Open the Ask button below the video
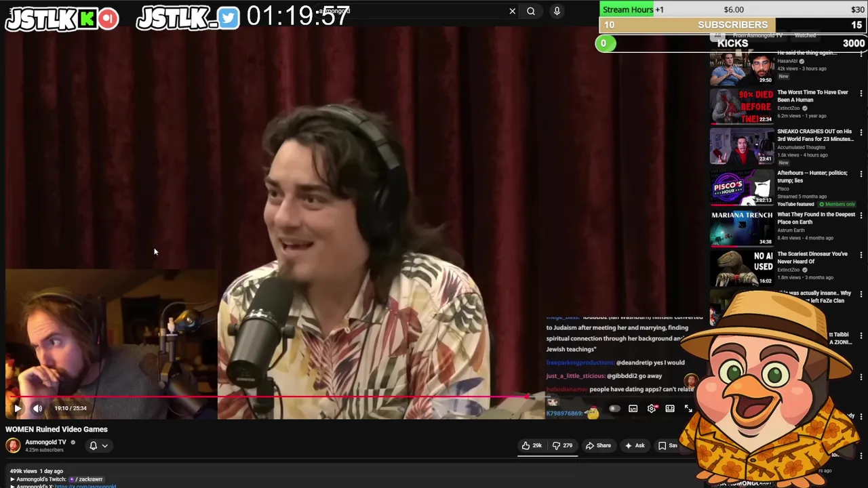Screen dimensions: 868x488 tap(635, 445)
